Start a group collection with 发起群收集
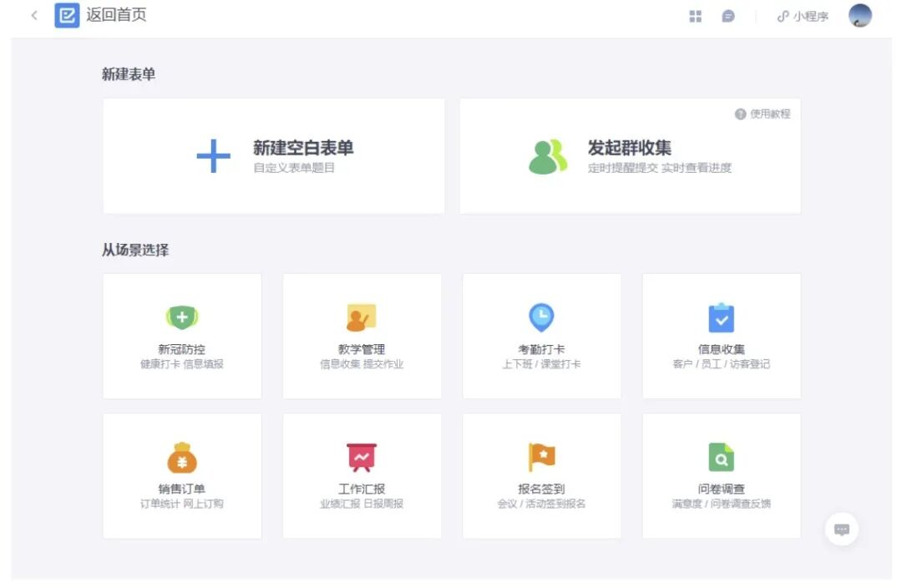The image size is (902, 588). point(629,155)
